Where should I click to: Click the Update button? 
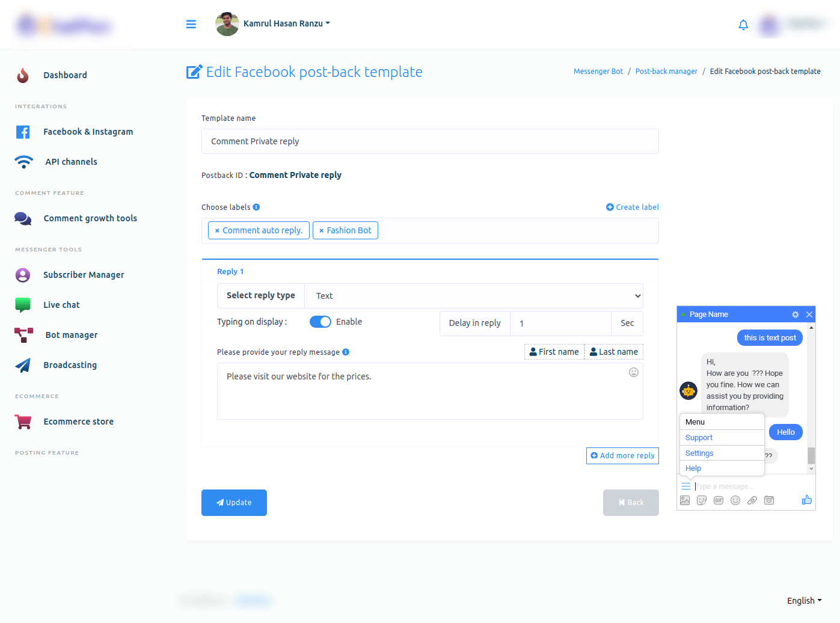tap(234, 503)
